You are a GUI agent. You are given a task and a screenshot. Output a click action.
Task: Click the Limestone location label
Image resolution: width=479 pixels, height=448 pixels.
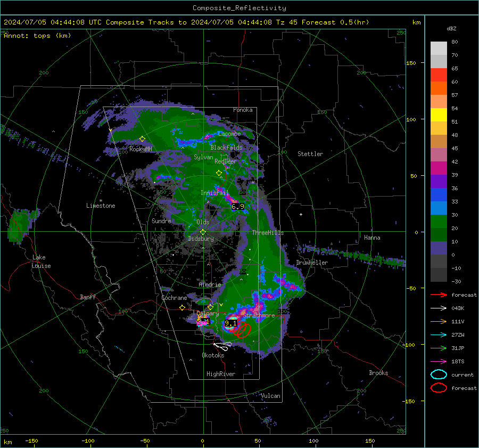(101, 206)
